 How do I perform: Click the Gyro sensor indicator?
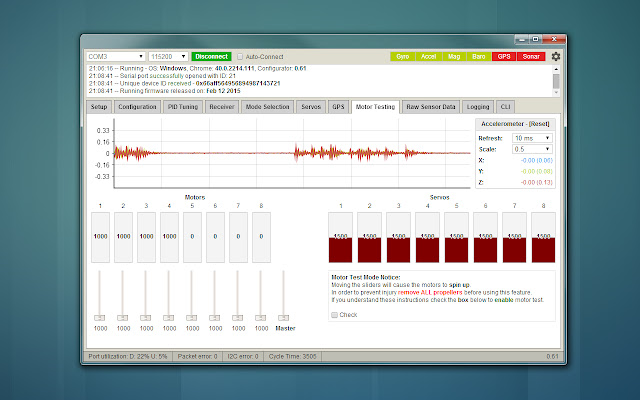coord(402,57)
